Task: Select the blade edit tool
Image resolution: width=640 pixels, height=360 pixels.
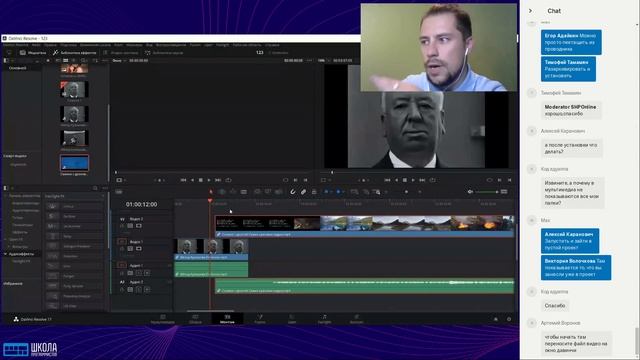Action: [x=244, y=192]
